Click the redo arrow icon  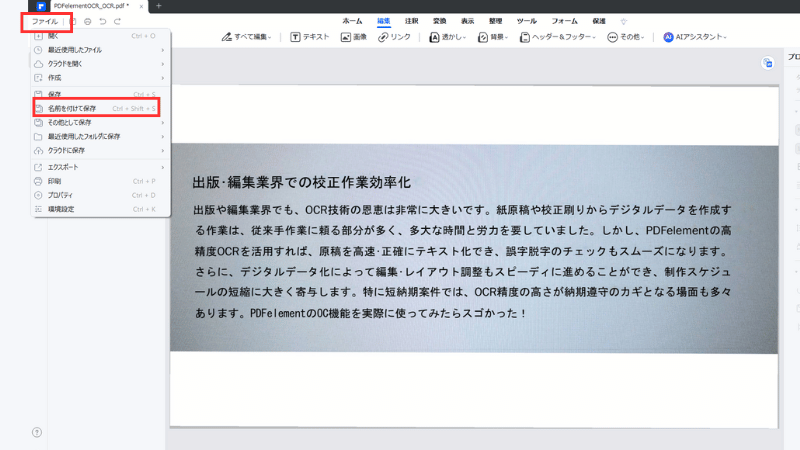[117, 21]
